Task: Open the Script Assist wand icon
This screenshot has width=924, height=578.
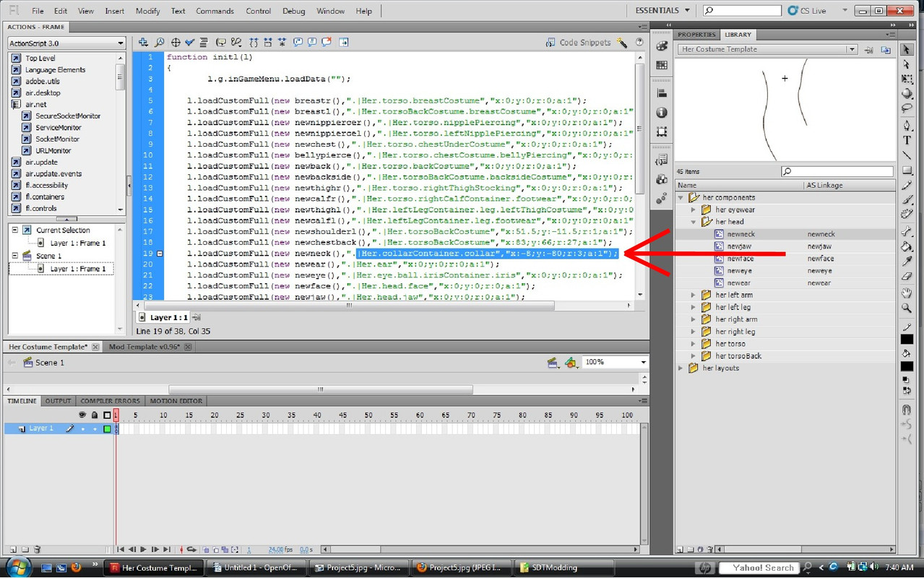Action: [622, 43]
